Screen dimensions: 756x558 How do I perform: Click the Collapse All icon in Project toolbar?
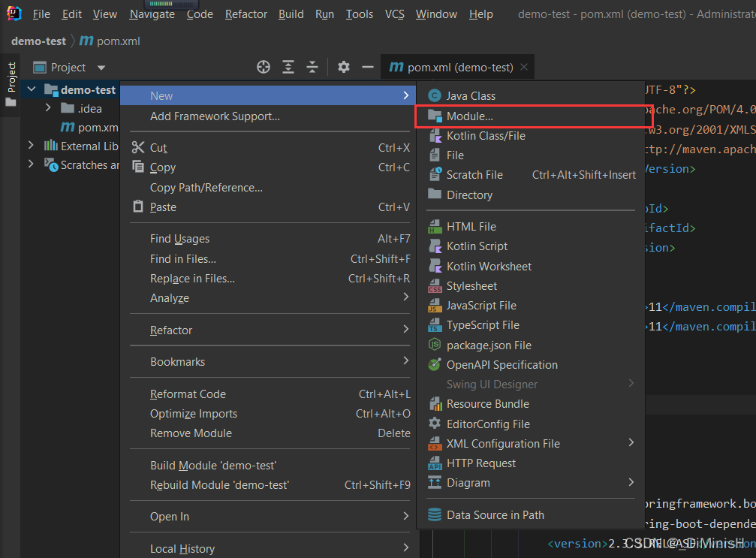click(x=312, y=67)
